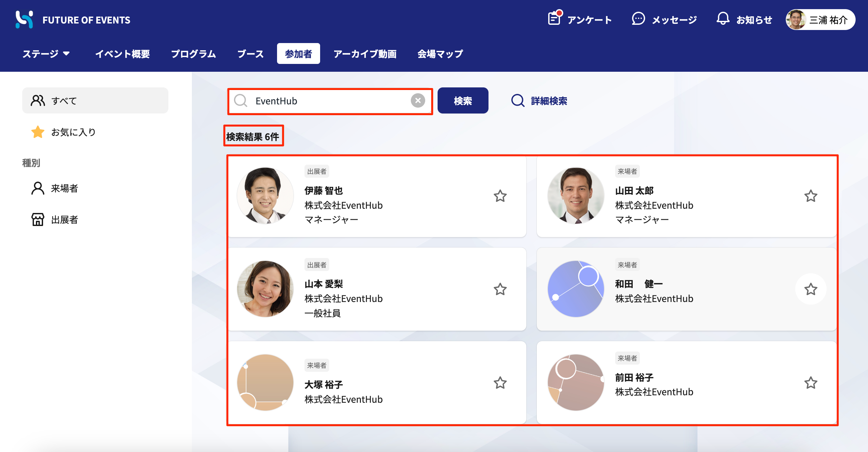Favorite 伊藤 智也 with the star
The image size is (868, 452).
tap(500, 196)
